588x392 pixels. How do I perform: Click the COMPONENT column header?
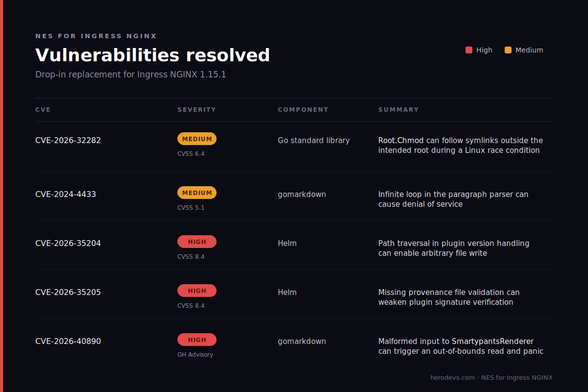point(303,110)
